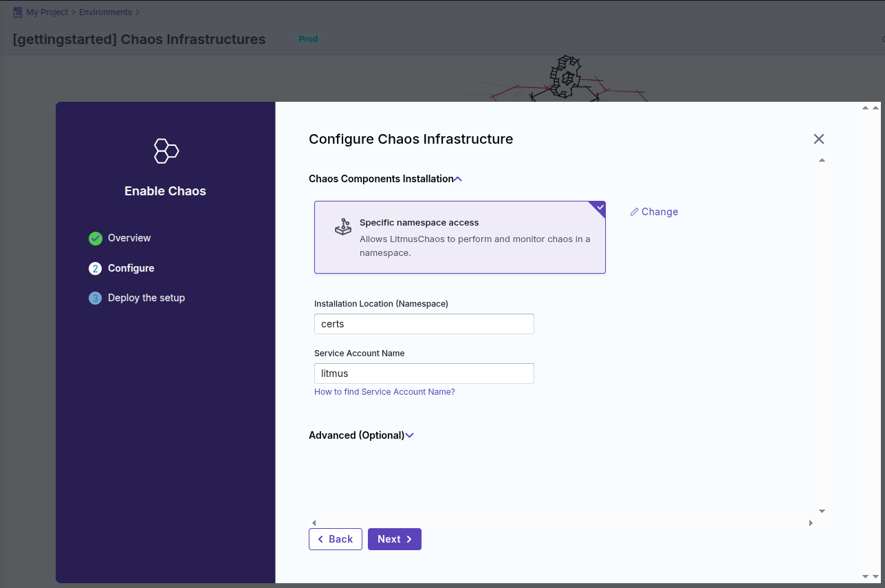
Task: Open the Overview step in sidebar
Action: (x=129, y=238)
